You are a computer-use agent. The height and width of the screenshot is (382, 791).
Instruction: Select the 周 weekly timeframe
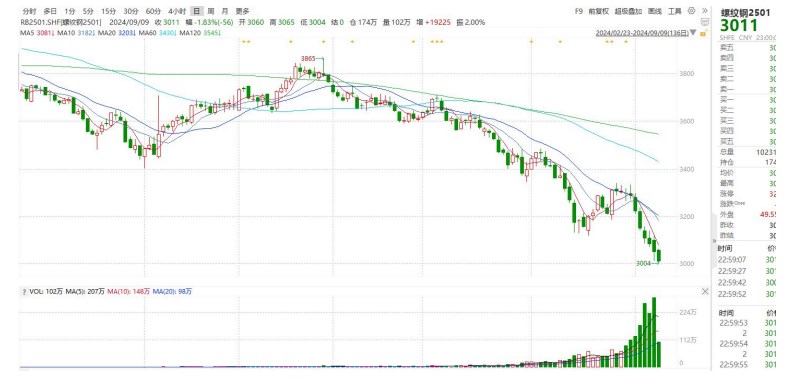(211, 11)
